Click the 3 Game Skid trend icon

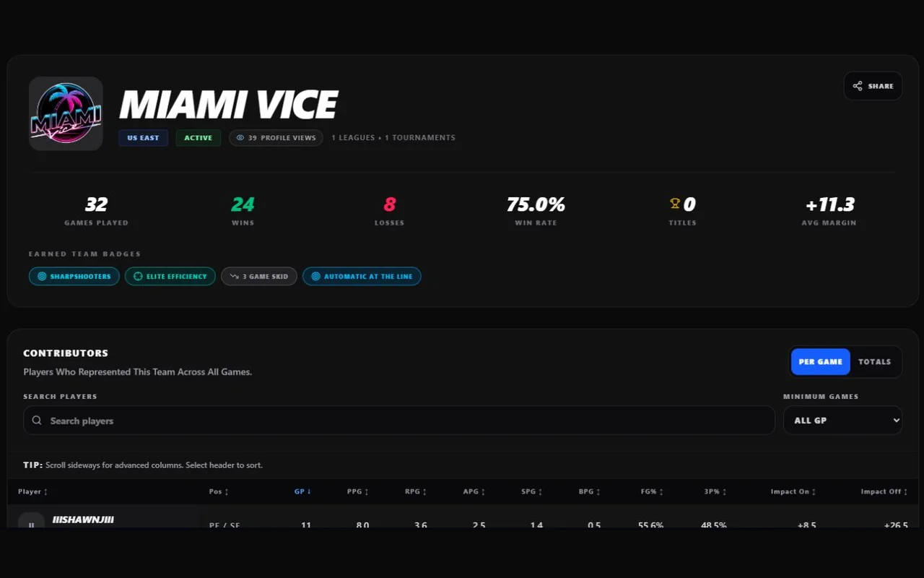[234, 276]
